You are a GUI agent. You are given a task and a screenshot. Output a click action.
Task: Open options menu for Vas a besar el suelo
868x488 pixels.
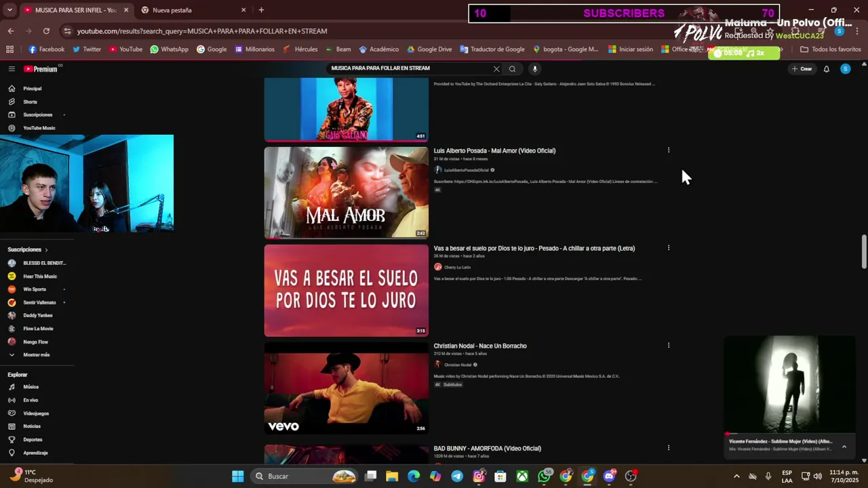pos(669,248)
